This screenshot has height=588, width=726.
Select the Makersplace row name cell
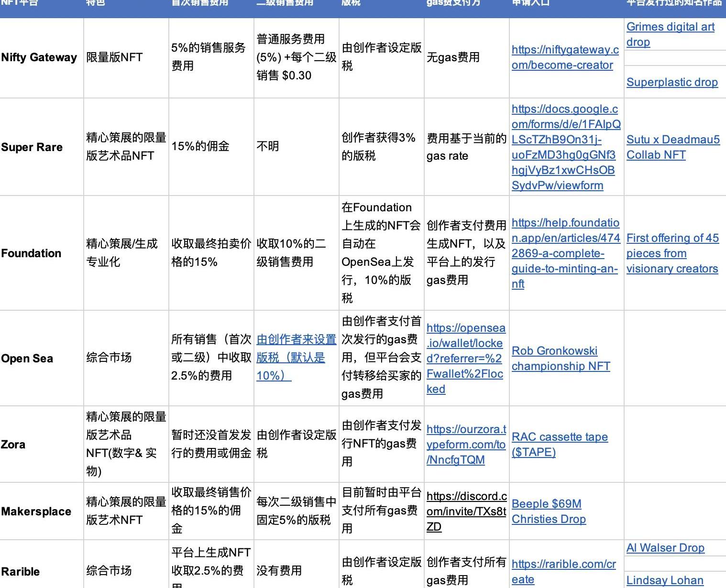(36, 511)
